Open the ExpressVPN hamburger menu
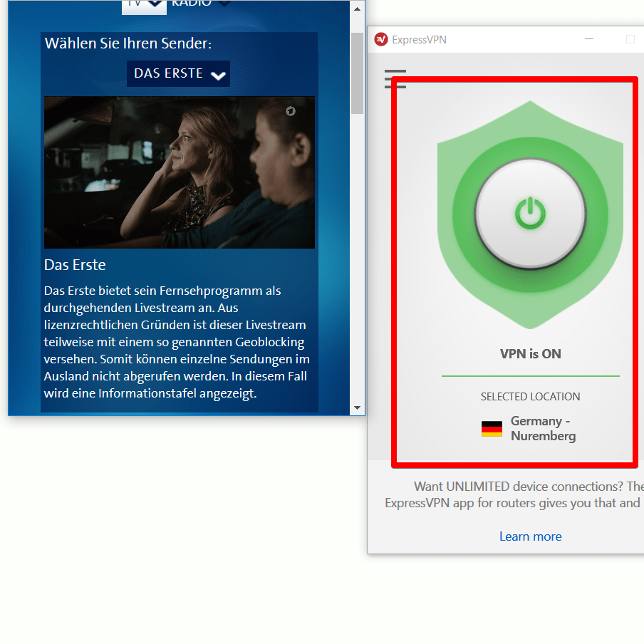The width and height of the screenshot is (644, 644). click(x=395, y=79)
